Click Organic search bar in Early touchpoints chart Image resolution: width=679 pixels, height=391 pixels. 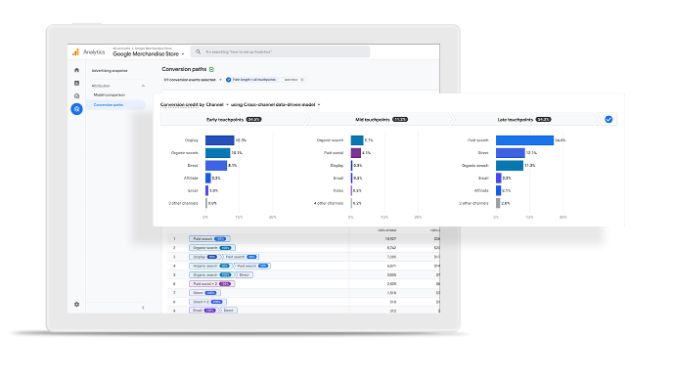pyautogui.click(x=217, y=153)
